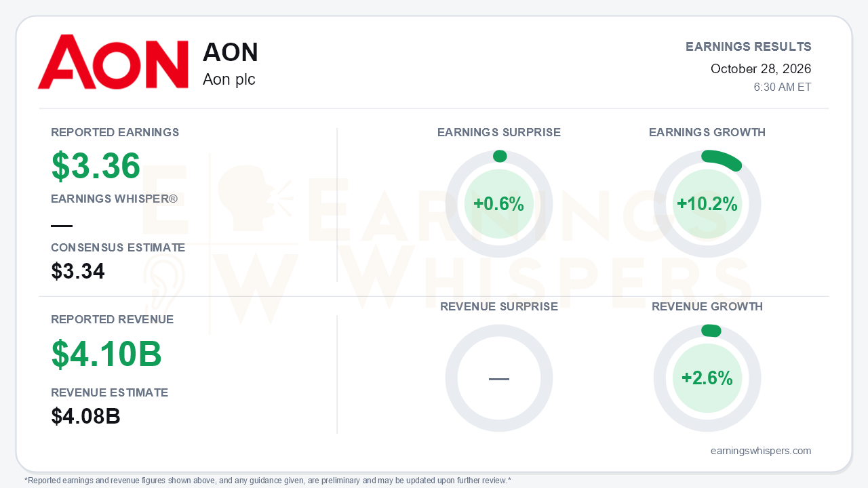Click the EARNINGS GROWTH heading
Screen dimensions: 868x488
(707, 132)
